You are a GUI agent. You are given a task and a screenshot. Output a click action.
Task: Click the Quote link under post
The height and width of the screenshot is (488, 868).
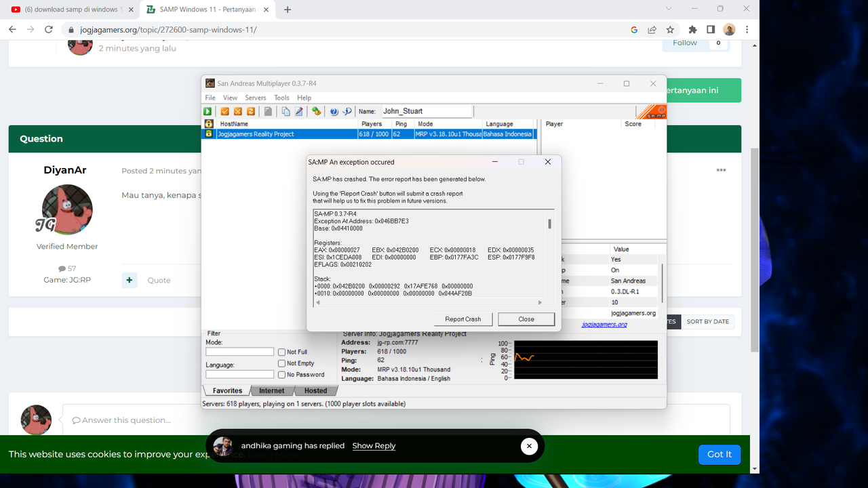[x=159, y=280]
